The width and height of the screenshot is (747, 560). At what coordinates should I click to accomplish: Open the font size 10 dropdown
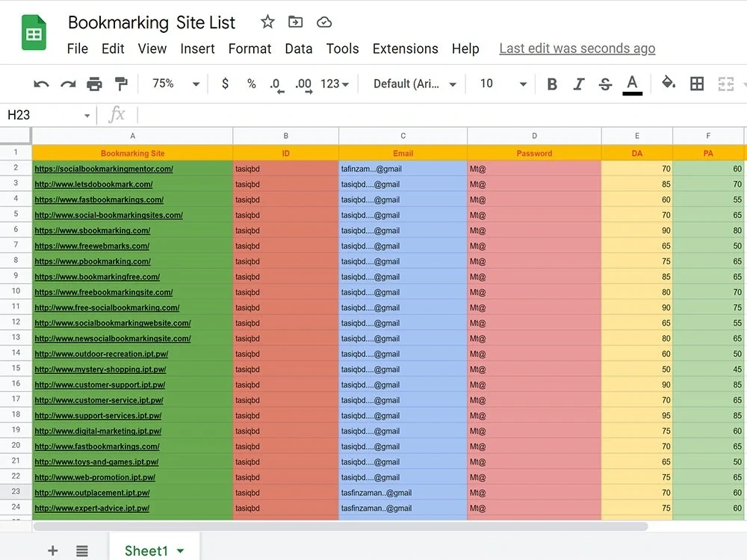[503, 84]
